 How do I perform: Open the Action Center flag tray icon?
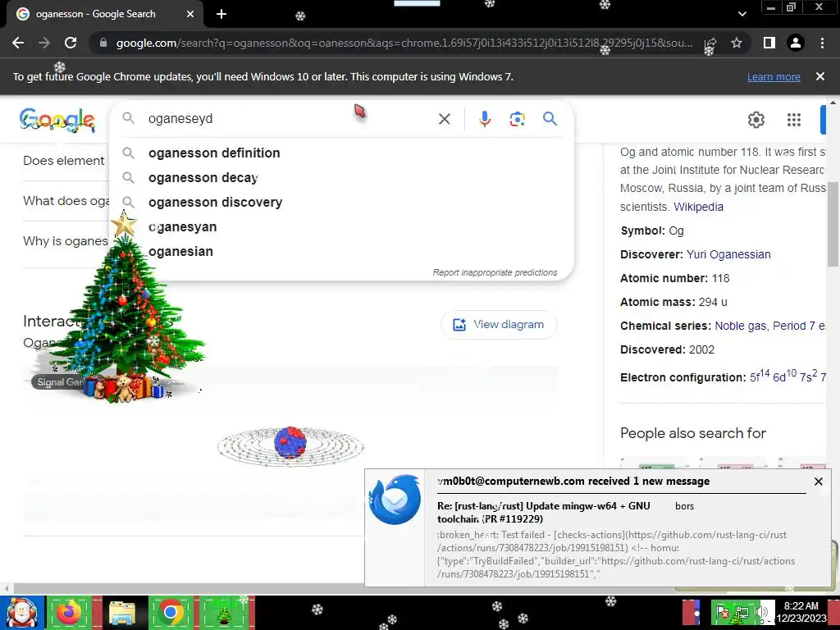(722, 611)
